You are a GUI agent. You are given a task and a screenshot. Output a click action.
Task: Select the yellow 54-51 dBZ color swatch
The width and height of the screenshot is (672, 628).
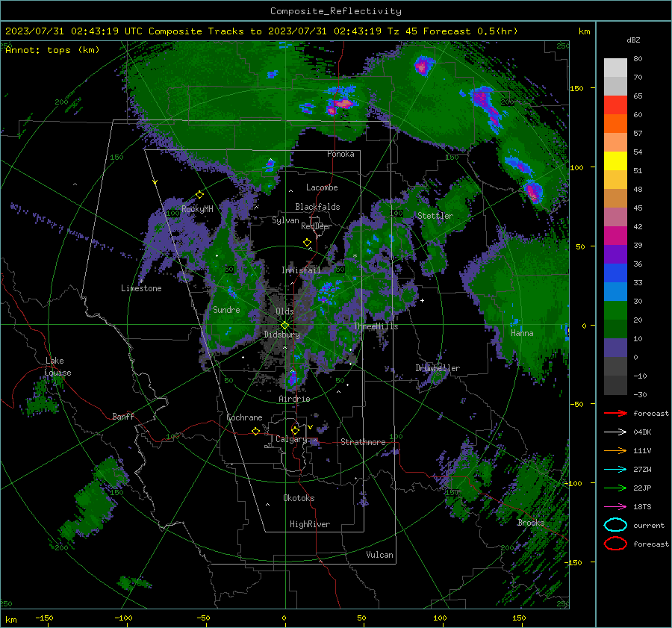(615, 161)
